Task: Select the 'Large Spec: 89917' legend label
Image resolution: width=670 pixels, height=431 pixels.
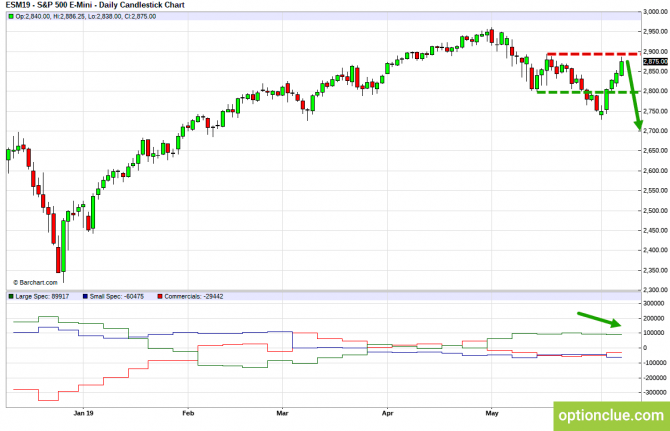Action: point(42,296)
